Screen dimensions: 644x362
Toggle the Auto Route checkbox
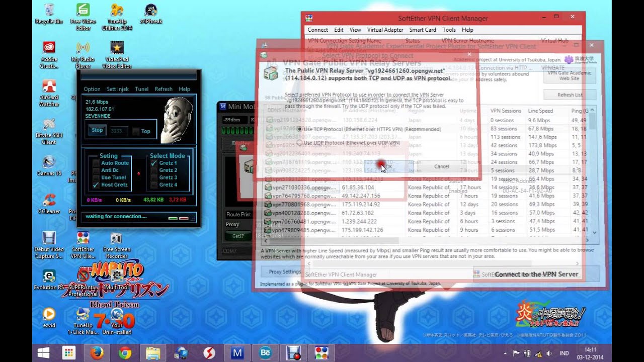[96, 163]
